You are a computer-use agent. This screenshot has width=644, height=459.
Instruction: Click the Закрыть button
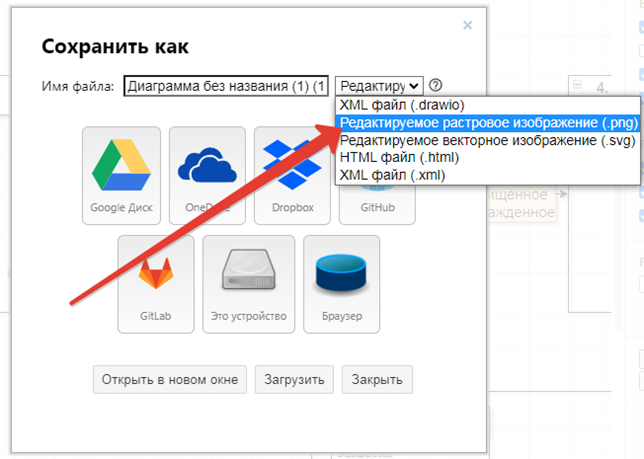point(377,380)
